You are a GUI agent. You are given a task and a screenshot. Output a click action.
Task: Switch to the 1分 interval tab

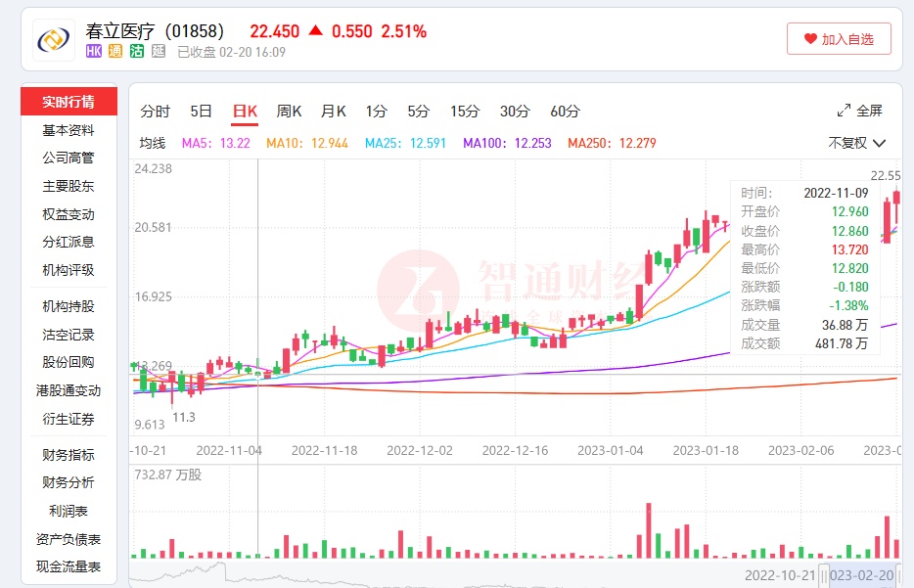click(x=377, y=112)
